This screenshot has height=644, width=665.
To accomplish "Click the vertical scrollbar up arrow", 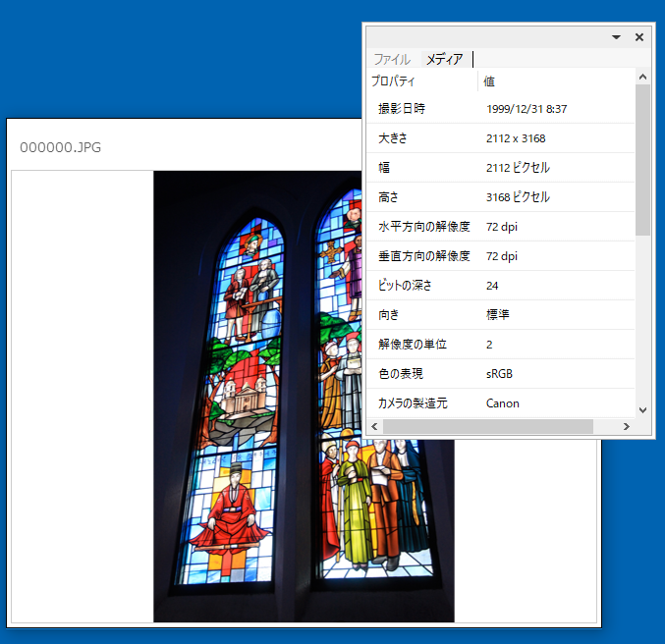I will 643,77.
